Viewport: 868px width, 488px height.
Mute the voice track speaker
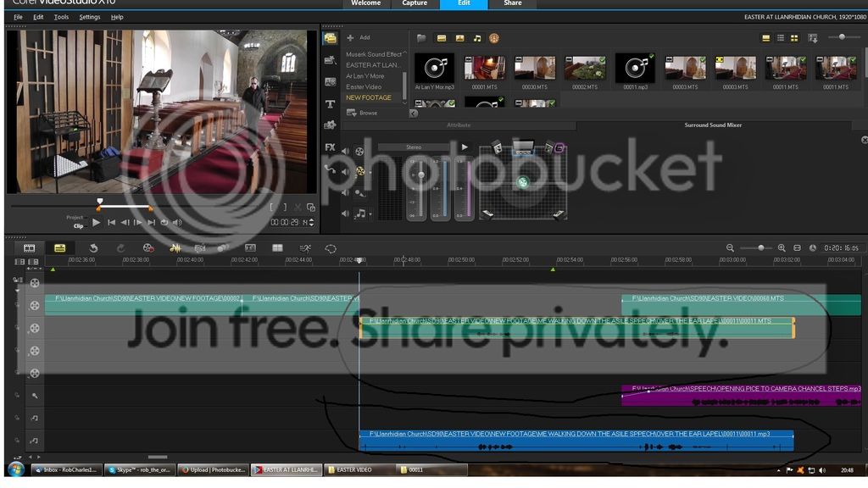[x=346, y=192]
